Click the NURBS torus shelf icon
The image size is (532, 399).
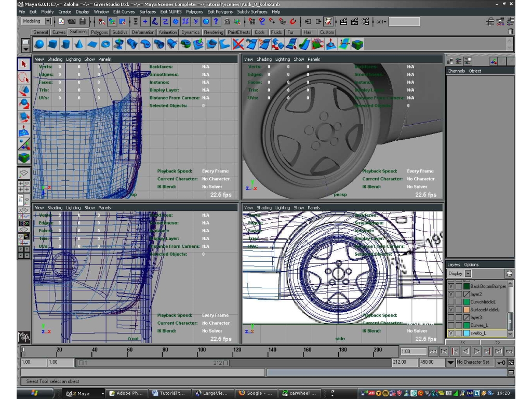coord(105,44)
